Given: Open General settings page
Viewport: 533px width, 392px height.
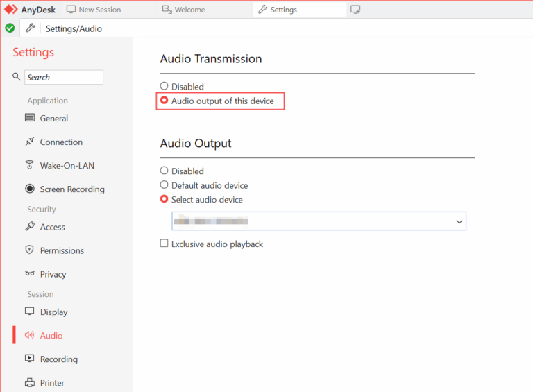Looking at the screenshot, I should point(54,118).
